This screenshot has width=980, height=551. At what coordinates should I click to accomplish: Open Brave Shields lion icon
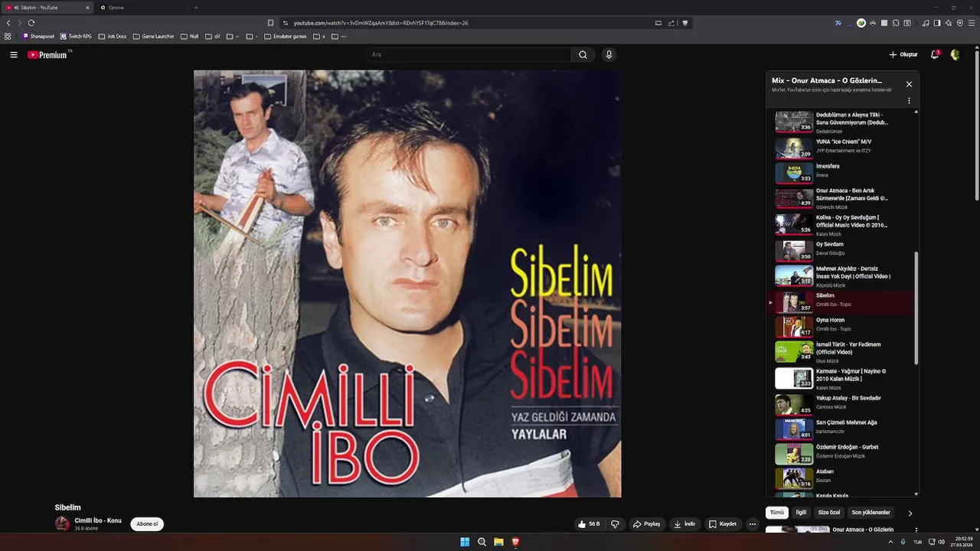coord(685,23)
